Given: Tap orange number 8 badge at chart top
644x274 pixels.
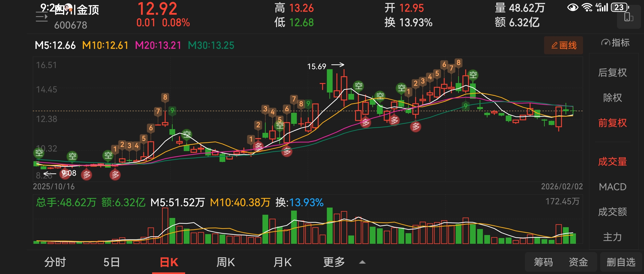Looking at the screenshot, I should coord(458,63).
